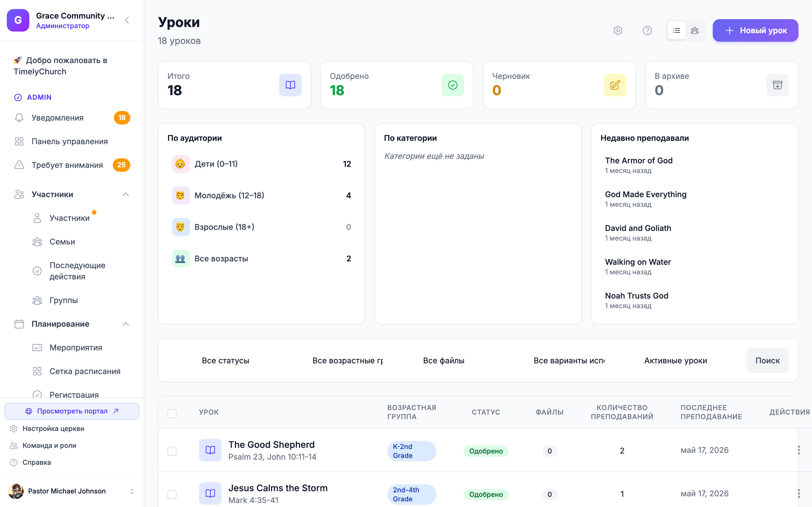Open the lessons settings gear icon
812x507 pixels.
[618, 30]
